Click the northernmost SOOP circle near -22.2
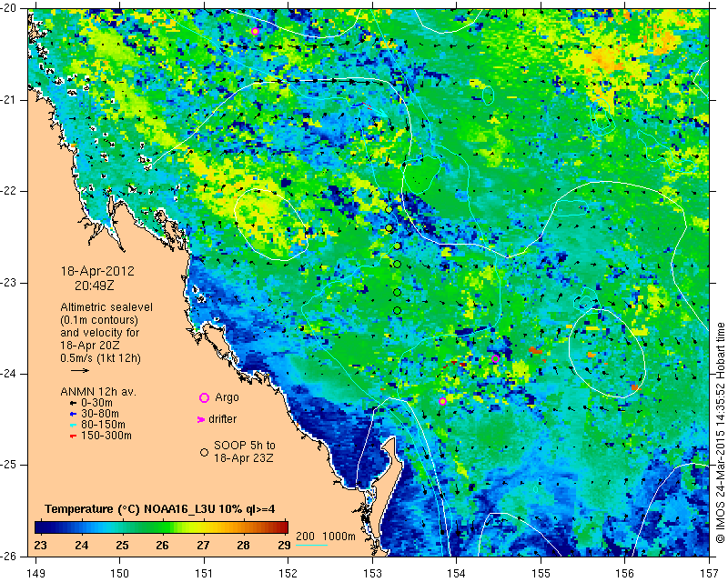This screenshot has width=728, height=582. (x=389, y=209)
